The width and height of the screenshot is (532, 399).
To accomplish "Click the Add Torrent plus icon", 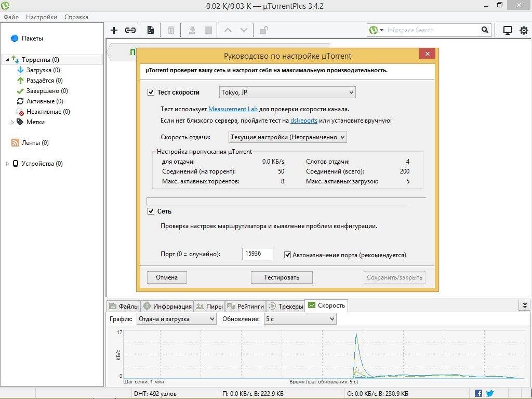I will pyautogui.click(x=114, y=30).
